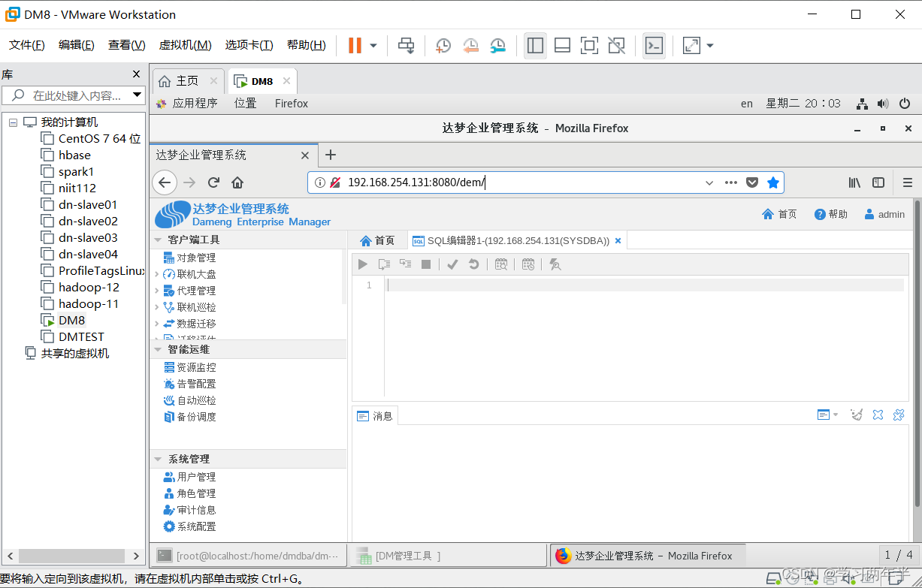The width and height of the screenshot is (922, 588).
Task: Select the DMTEST virtual machine
Action: [81, 336]
